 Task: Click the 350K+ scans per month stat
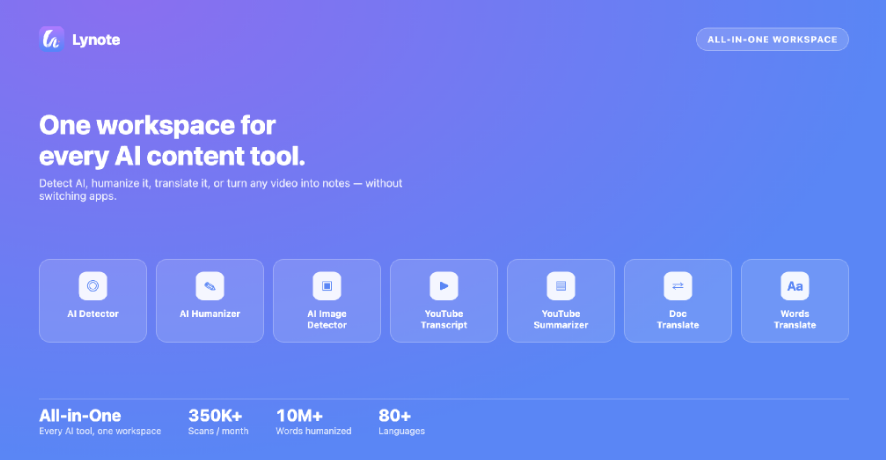click(218, 422)
